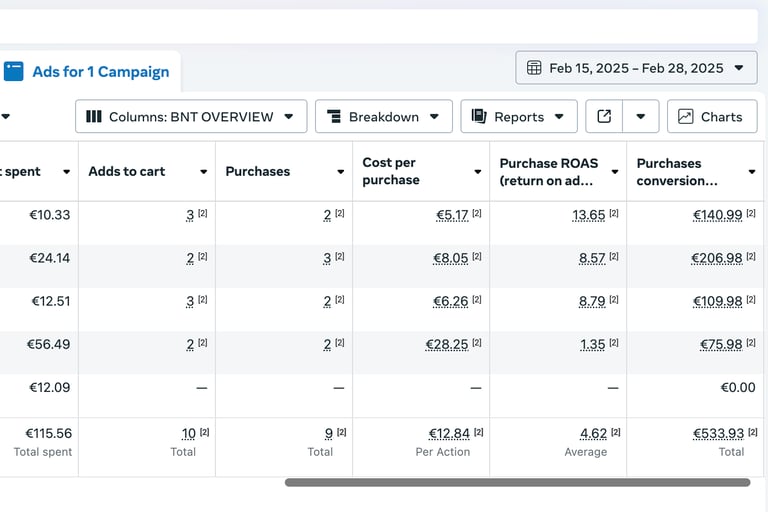Image resolution: width=768 pixels, height=512 pixels.
Task: Click the €12.51 amount spent cell
Action: pyautogui.click(x=50, y=301)
